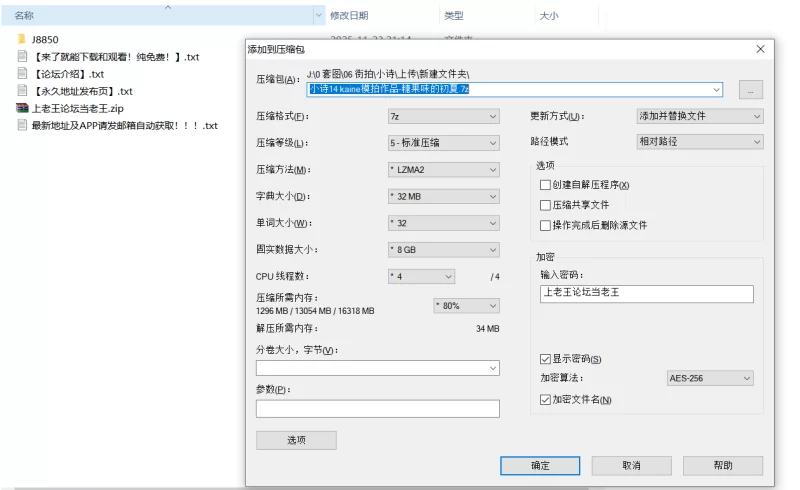This screenshot has width=800, height=490.
Task: Click the 确定 button to confirm
Action: click(540, 466)
